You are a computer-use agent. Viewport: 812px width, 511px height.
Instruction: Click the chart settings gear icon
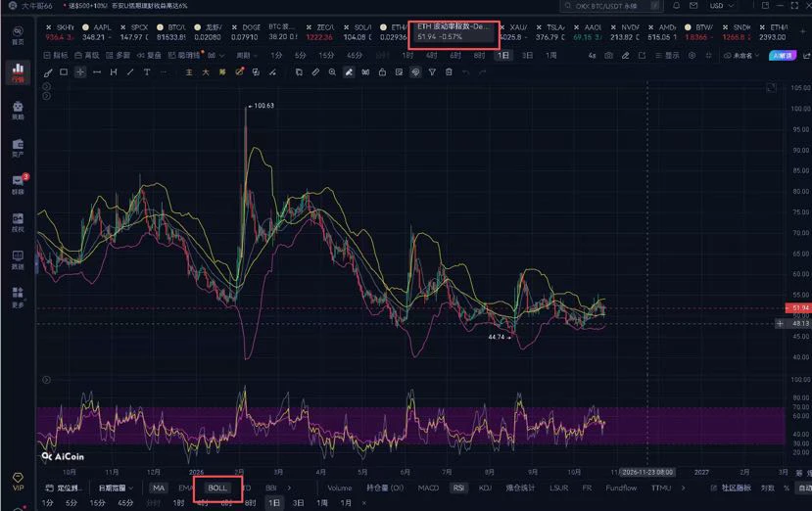pos(692,55)
